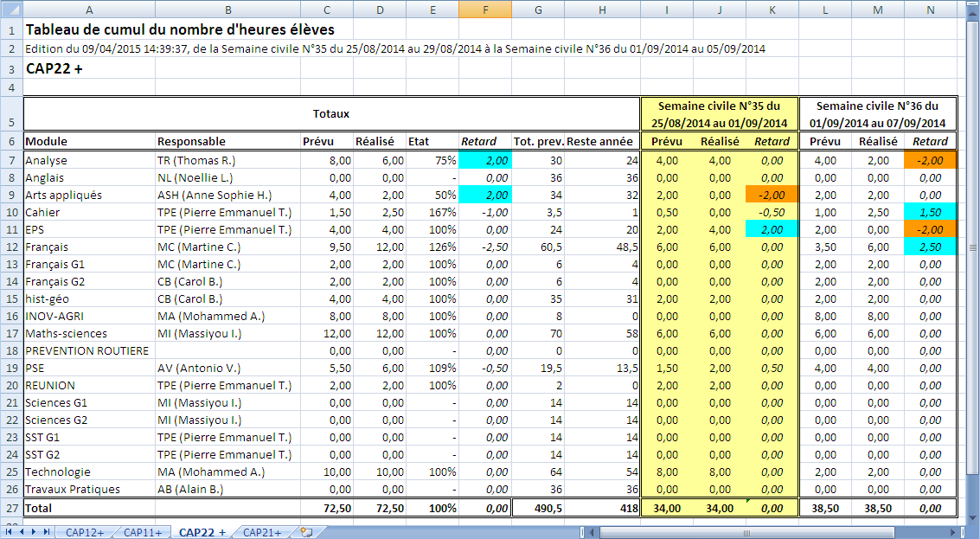
Task: Select the "Analyse" module cell
Action: (89, 161)
